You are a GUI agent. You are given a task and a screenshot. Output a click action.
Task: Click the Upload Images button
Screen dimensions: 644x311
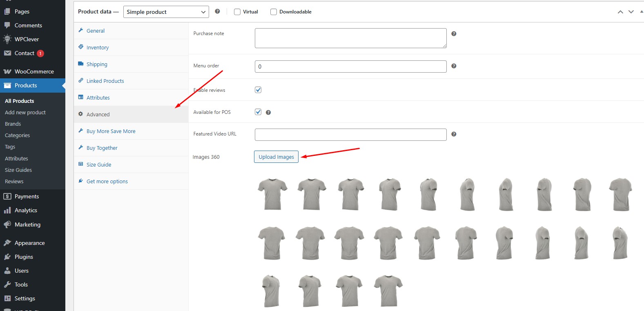[x=276, y=157]
